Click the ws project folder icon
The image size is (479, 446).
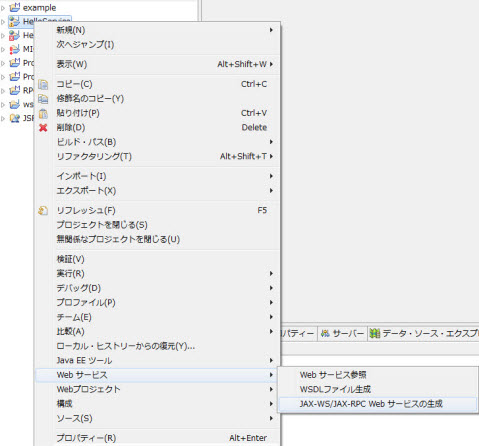click(x=15, y=104)
